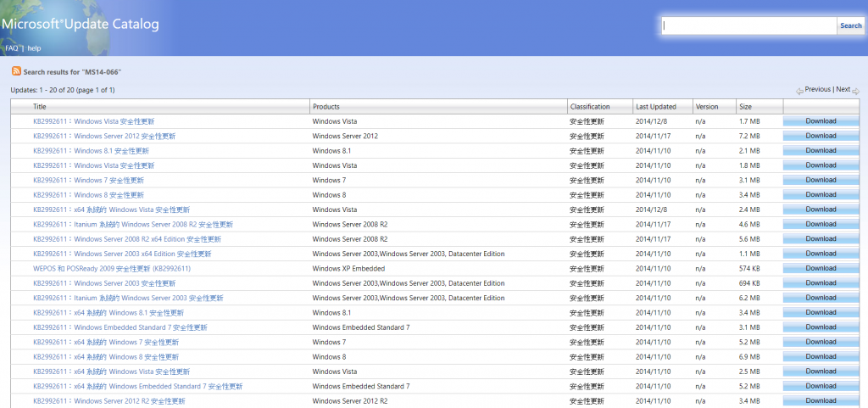Download the 2.4 MB x64 Windows Vista update
Image resolution: width=868 pixels, height=408 pixels.
pos(821,210)
